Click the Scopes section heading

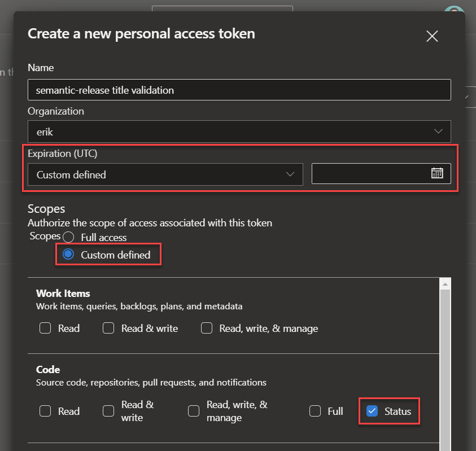46,209
